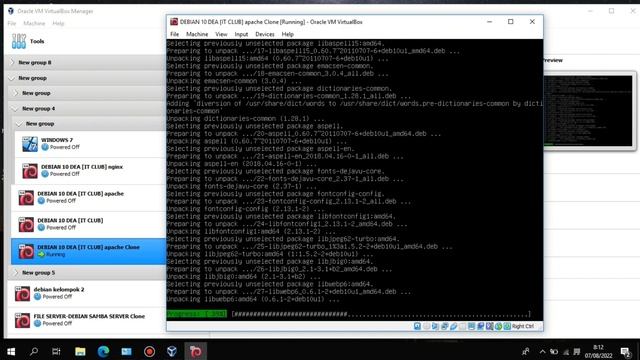The width and height of the screenshot is (640, 360).
Task: Expand the New group 5 chevron
Action: click(16, 272)
